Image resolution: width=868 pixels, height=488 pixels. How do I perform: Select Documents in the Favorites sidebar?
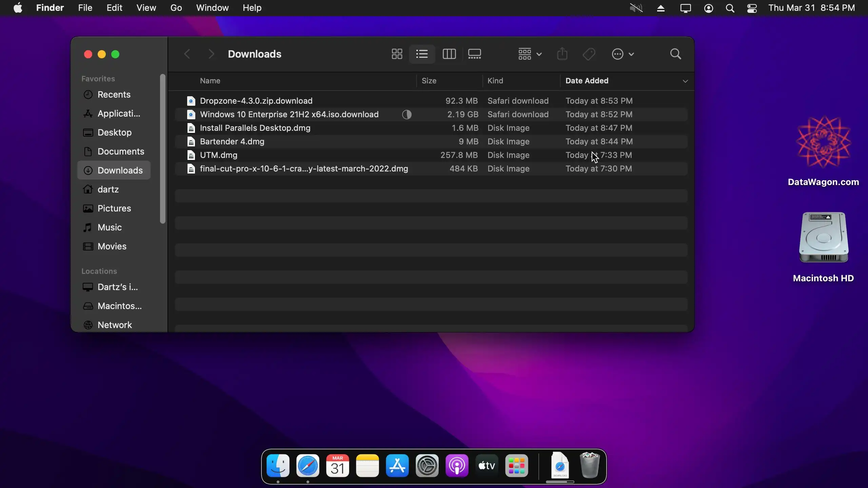pos(121,151)
